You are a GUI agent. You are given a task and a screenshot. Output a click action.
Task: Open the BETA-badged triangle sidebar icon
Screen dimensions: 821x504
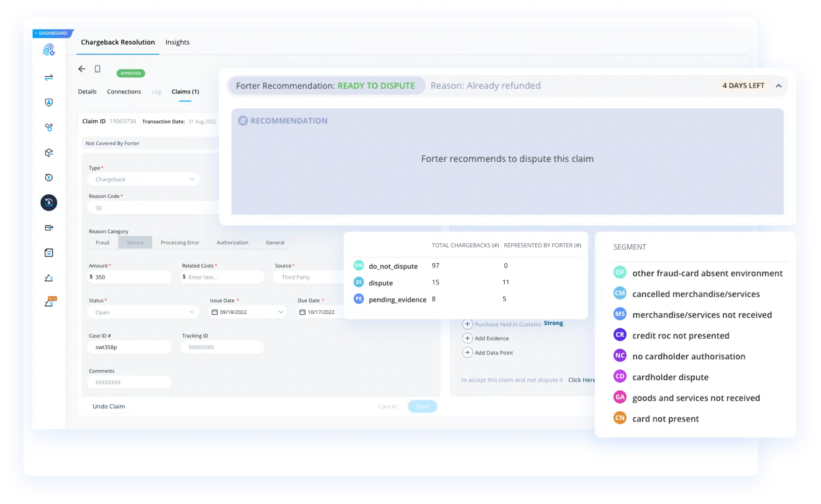(x=50, y=301)
